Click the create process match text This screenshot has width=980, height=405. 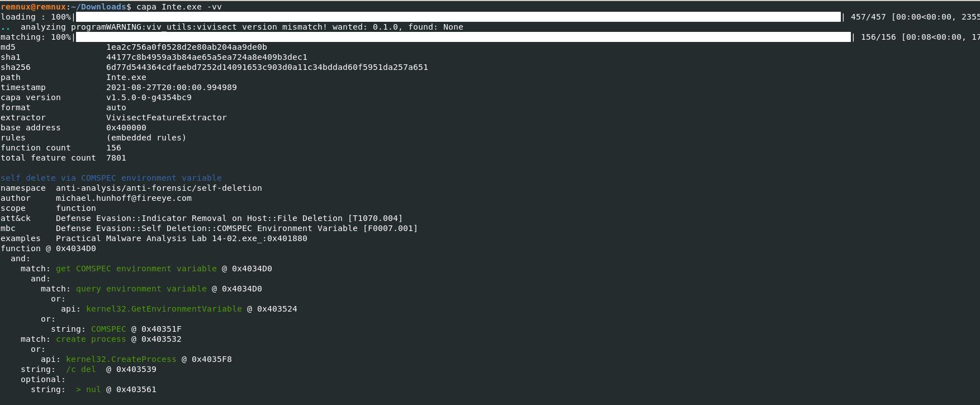(91, 339)
